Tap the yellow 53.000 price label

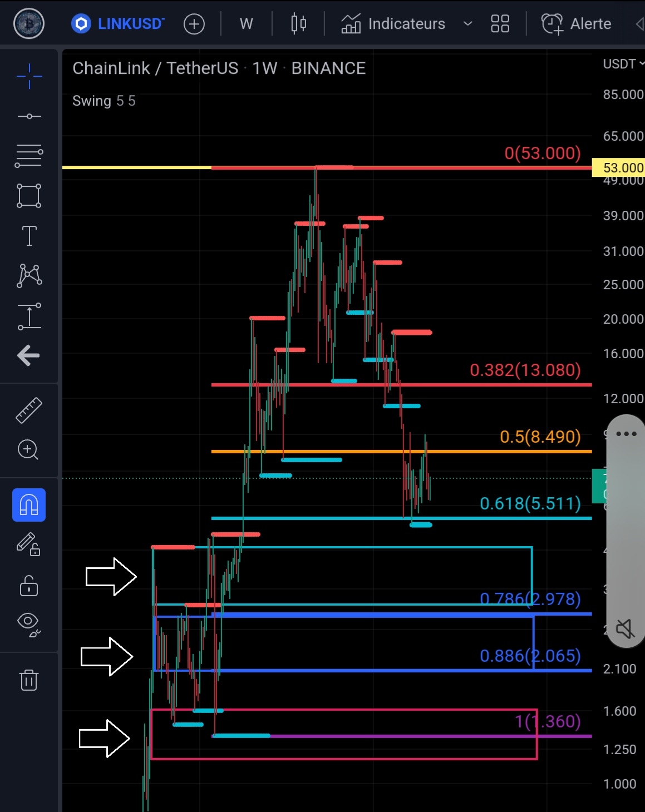[x=619, y=167]
